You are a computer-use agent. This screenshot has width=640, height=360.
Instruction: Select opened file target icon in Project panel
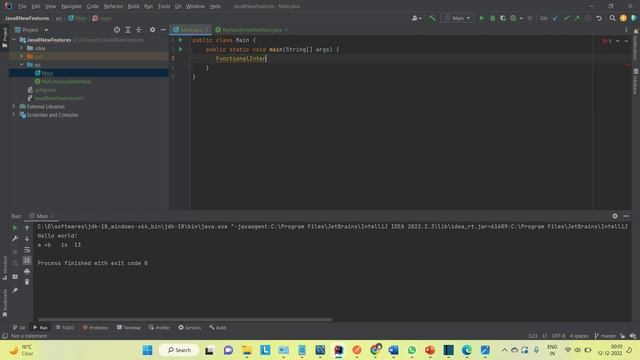[x=117, y=30]
